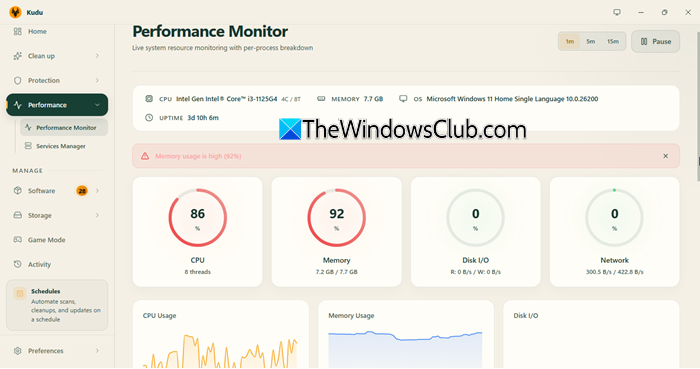Pause live monitoring
The width and height of the screenshot is (700, 369).
point(655,41)
